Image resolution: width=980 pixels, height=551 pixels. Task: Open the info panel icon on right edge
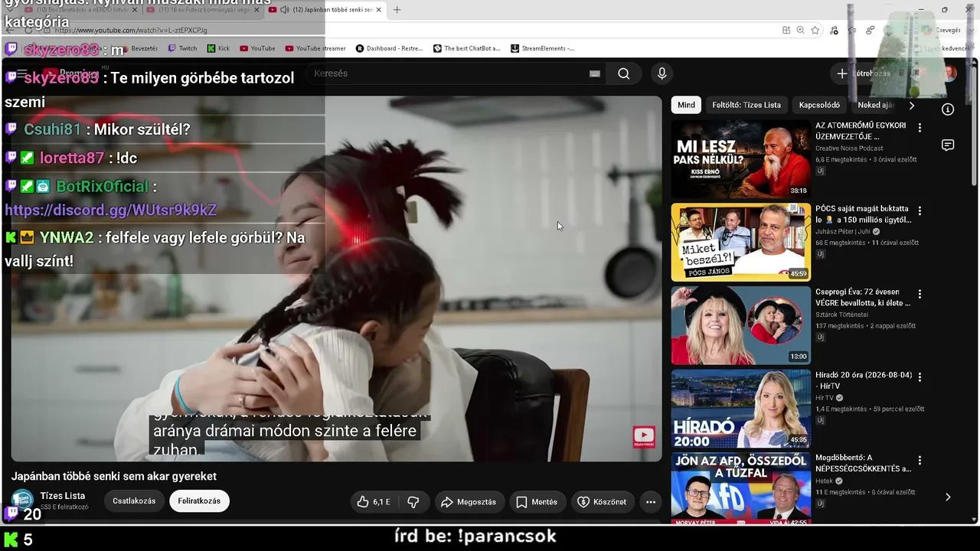(x=948, y=109)
